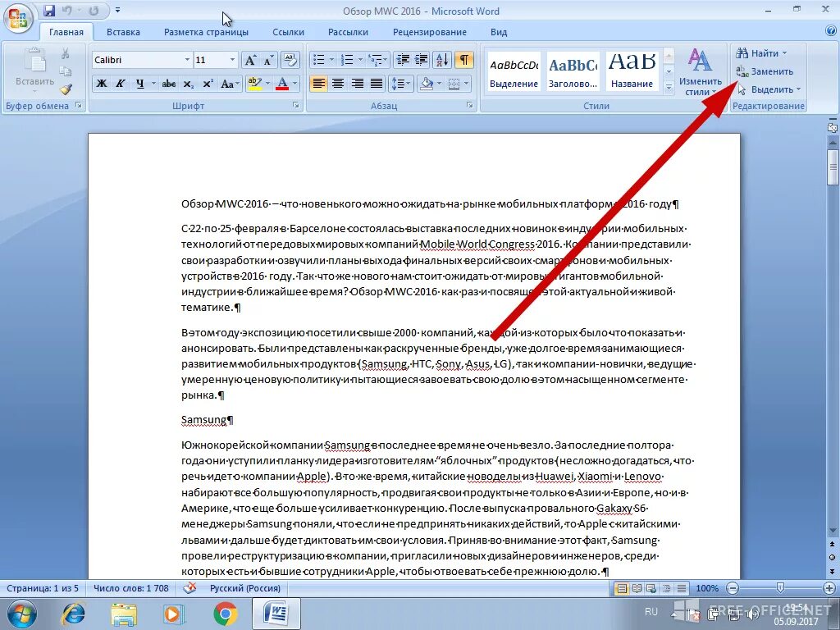Decrease font size with the Shrink Font icon
The height and width of the screenshot is (630, 840).
point(268,59)
